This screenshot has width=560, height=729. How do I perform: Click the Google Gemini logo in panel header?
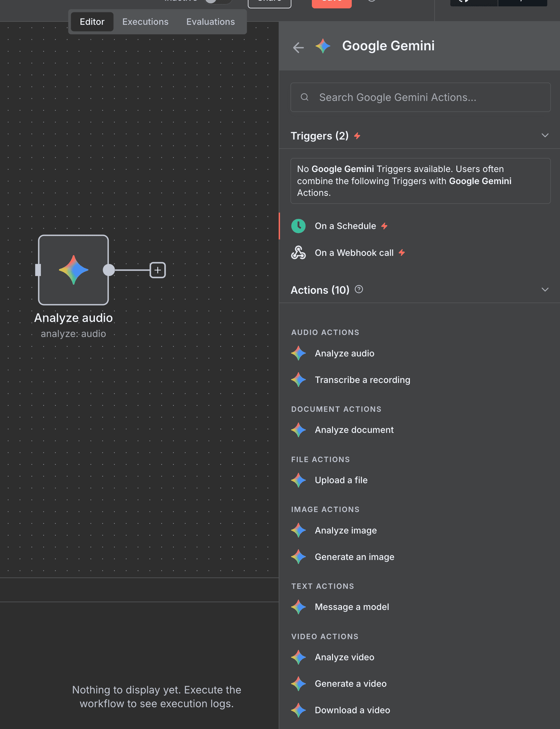[323, 46]
